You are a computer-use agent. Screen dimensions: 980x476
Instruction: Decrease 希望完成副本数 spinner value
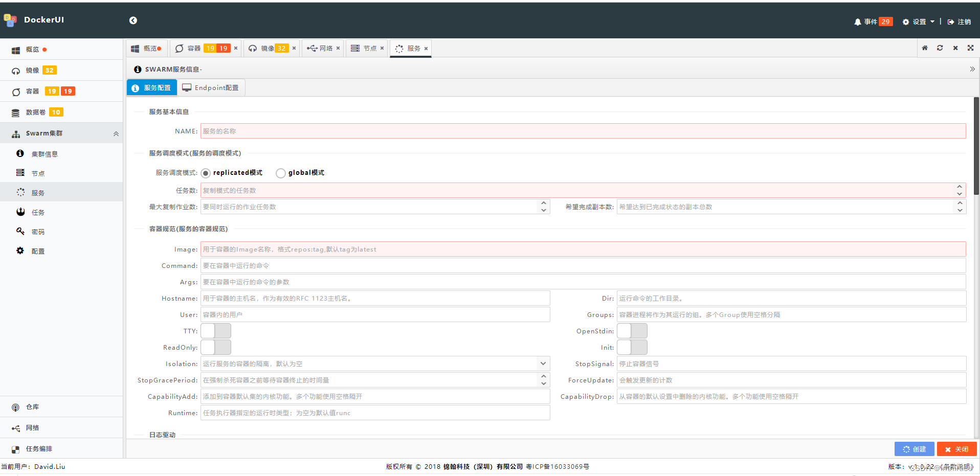960,210
